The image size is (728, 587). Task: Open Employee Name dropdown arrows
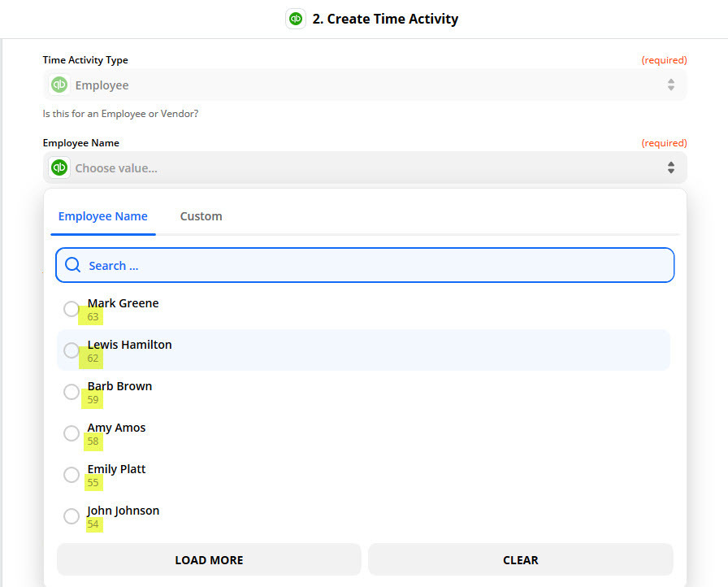[x=671, y=167]
